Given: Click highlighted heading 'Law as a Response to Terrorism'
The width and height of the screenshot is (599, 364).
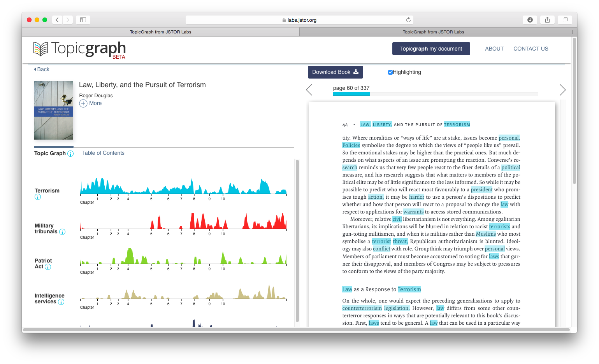Looking at the screenshot, I should (x=381, y=289).
